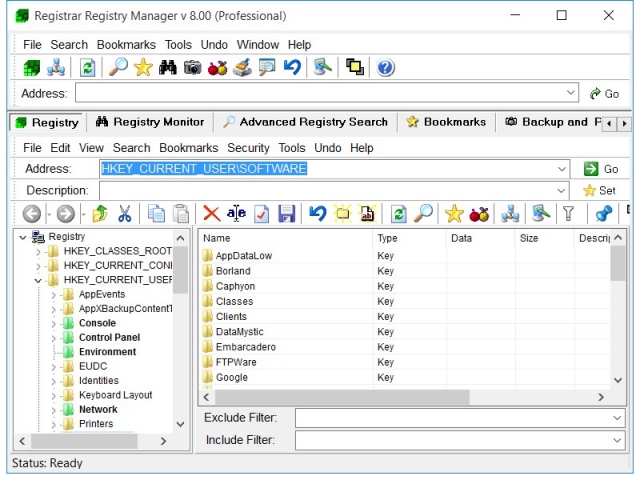Open the top Address dropdown arrow

coord(571,93)
